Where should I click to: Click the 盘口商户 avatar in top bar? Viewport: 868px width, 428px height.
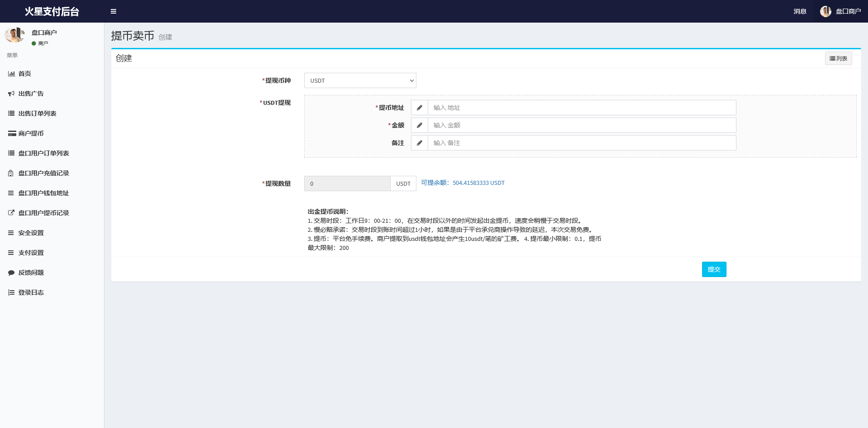[826, 11]
